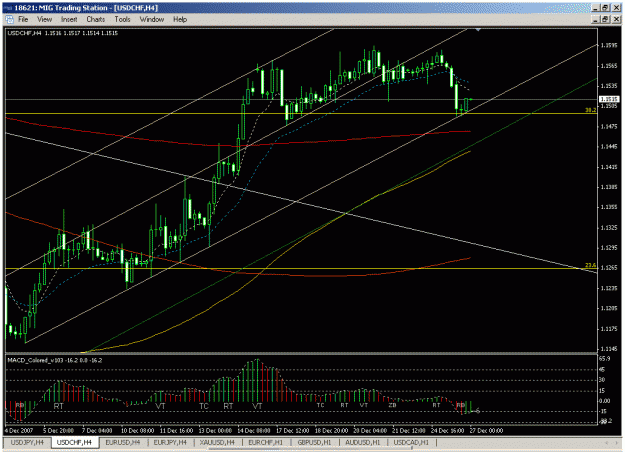
Task: Click the 38.2 Fibonacci level label
Action: pyautogui.click(x=590, y=110)
